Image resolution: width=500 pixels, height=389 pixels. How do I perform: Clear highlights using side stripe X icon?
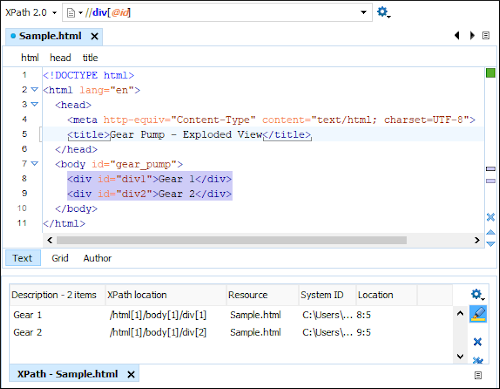point(491,217)
